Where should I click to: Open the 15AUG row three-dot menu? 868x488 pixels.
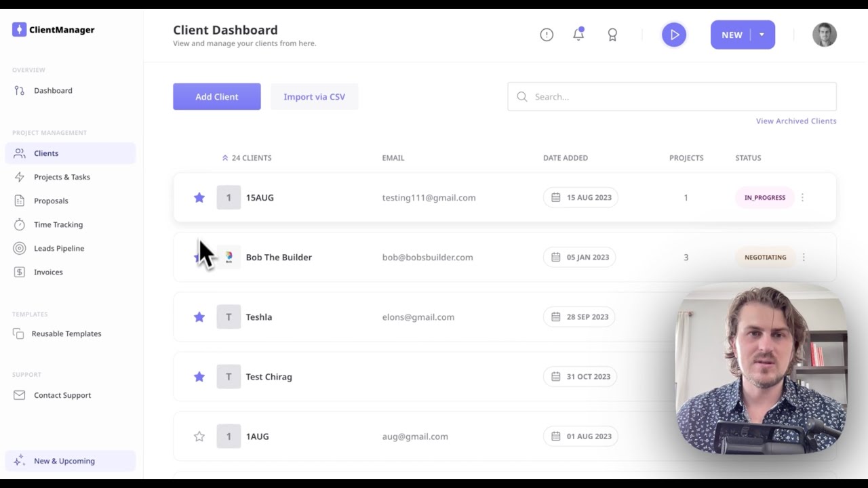(x=803, y=197)
